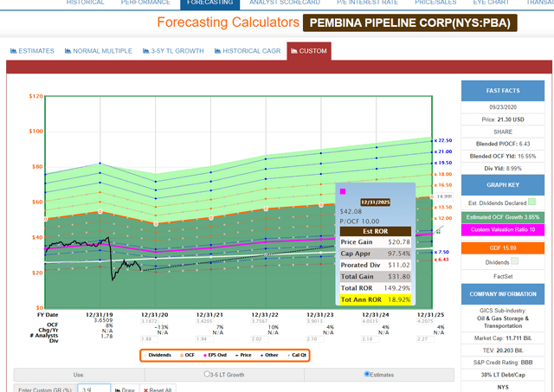Open the Performance navigation tab
Image resolution: width=554 pixels, height=392 pixels.
click(145, 3)
